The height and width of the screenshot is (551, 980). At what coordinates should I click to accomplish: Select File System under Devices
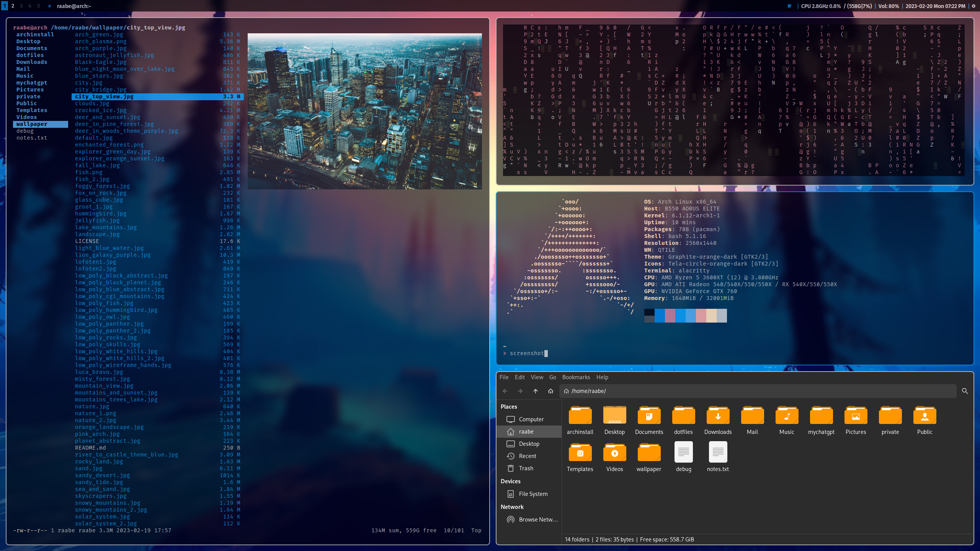[533, 494]
